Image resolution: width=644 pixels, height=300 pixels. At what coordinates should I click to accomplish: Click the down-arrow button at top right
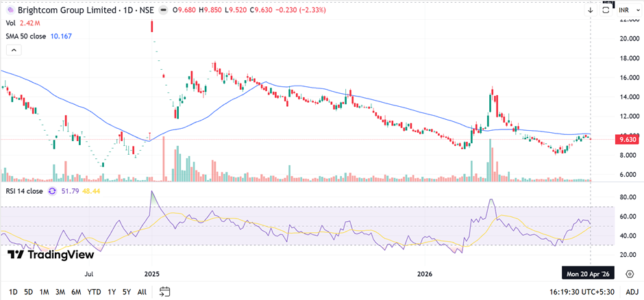pyautogui.click(x=591, y=10)
